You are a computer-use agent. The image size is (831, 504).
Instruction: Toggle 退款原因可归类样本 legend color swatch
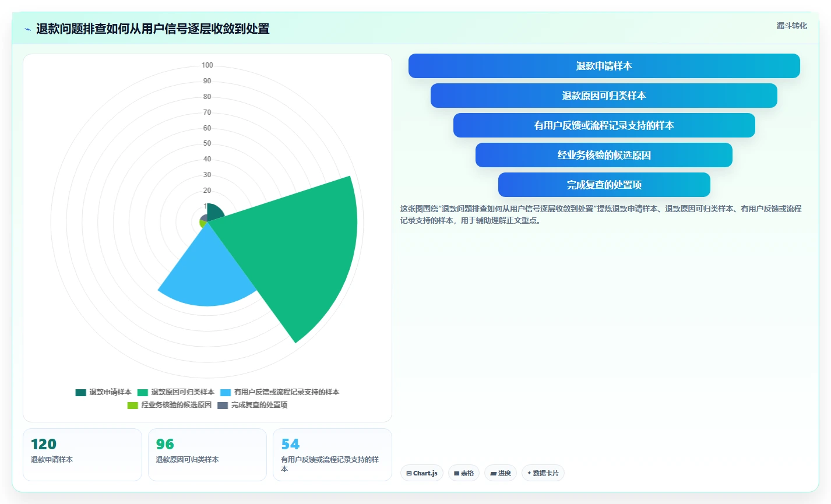pos(143,393)
